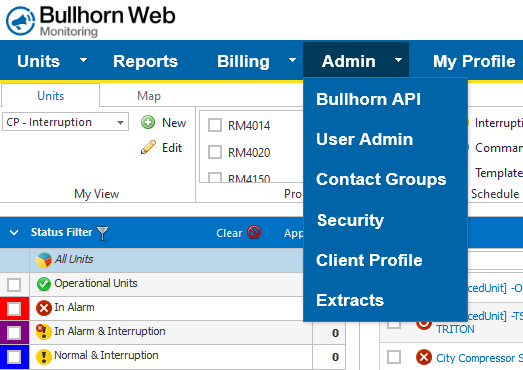Image resolution: width=523 pixels, height=370 pixels.
Task: Click the My View group label
Action: (x=96, y=194)
